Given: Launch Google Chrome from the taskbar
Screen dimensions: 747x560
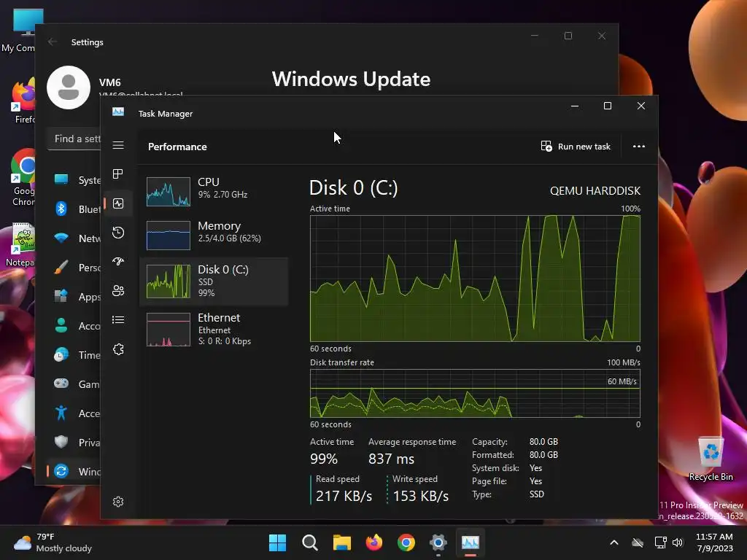Looking at the screenshot, I should tap(406, 542).
